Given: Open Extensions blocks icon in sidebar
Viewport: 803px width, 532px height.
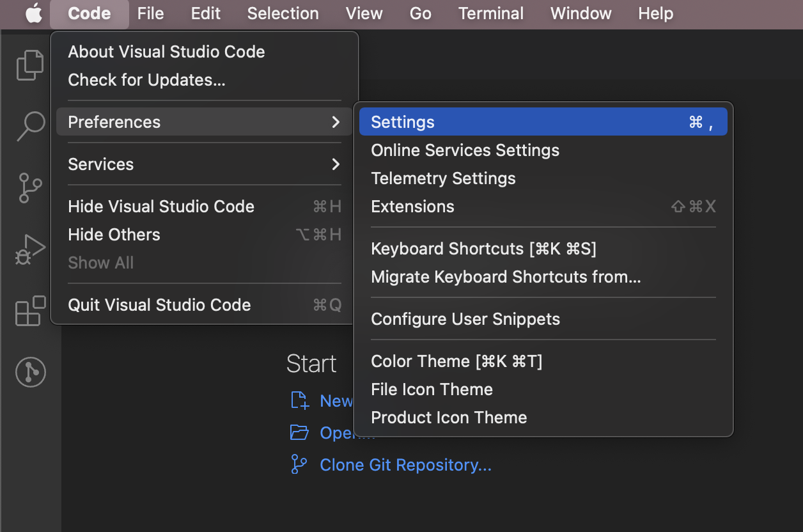Looking at the screenshot, I should [30, 311].
